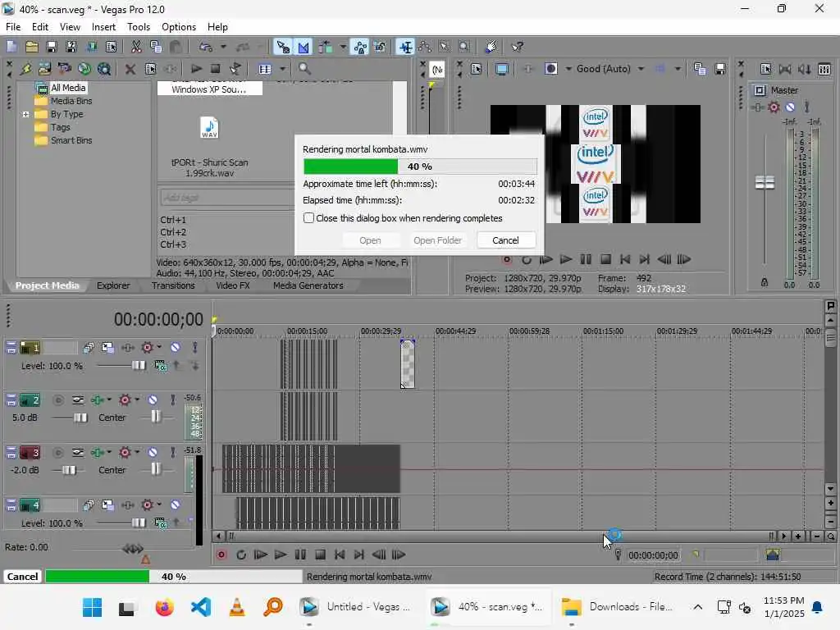The height and width of the screenshot is (630, 840).
Task: Open the Undo history dropdown arrow
Action: (x=223, y=47)
